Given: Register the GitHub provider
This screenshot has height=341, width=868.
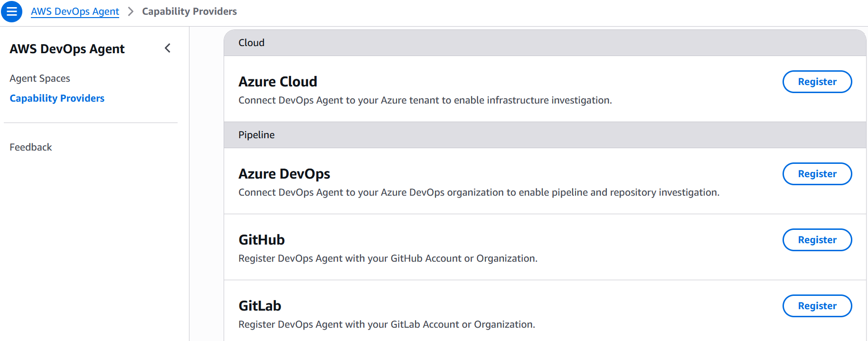Looking at the screenshot, I should click(817, 240).
